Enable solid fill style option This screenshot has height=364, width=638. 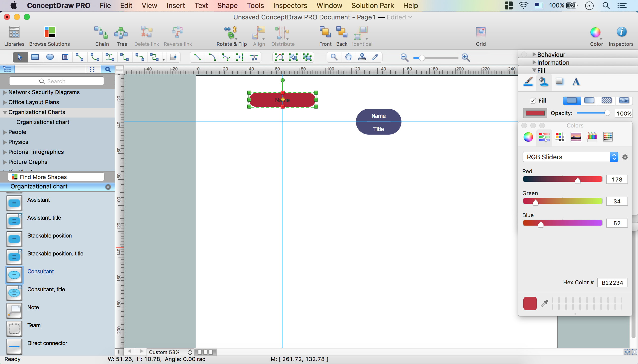tap(571, 101)
